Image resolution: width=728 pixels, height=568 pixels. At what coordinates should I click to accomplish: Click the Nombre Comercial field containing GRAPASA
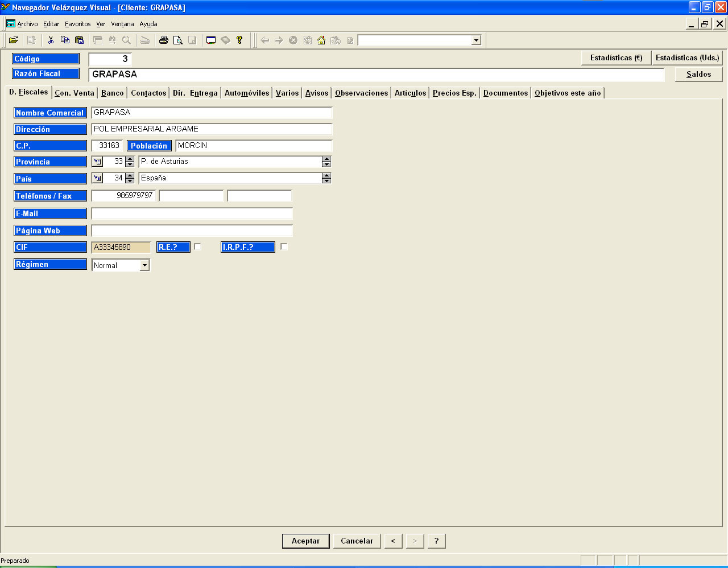tap(212, 113)
